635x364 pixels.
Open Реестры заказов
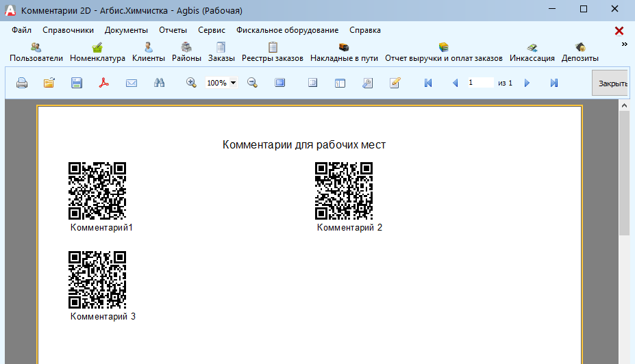[272, 53]
